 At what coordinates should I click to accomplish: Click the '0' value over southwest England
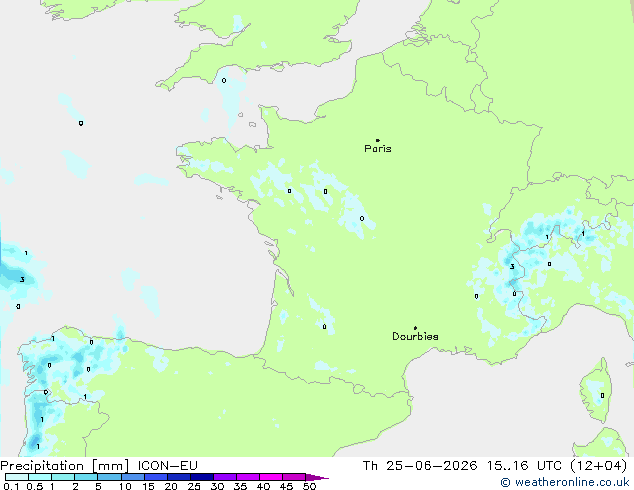pos(224,80)
